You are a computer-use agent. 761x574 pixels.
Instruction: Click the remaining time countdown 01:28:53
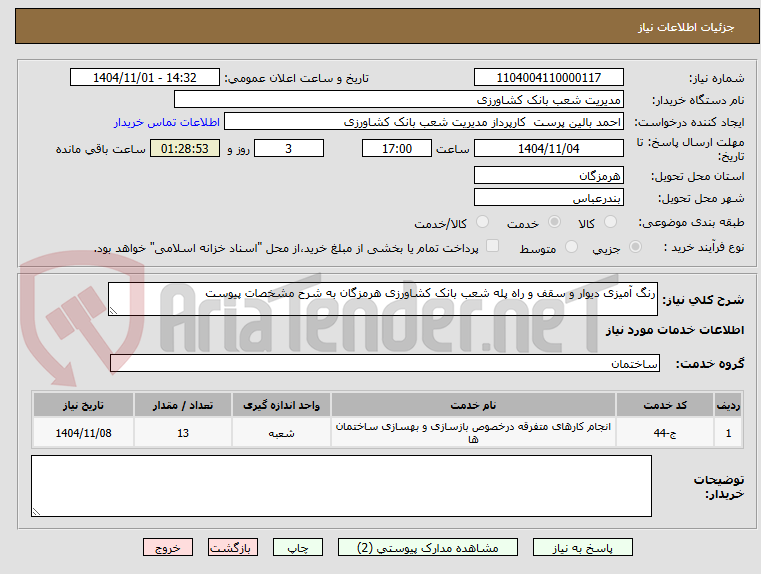pos(184,148)
